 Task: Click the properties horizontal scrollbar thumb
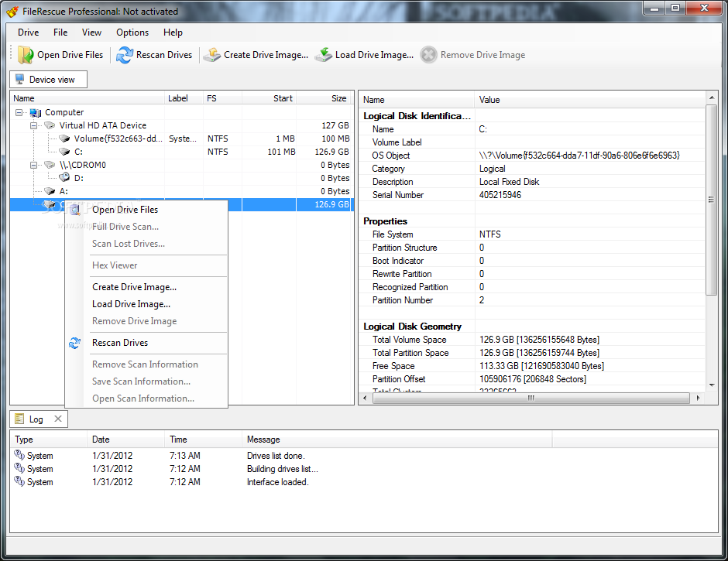pos(531,399)
